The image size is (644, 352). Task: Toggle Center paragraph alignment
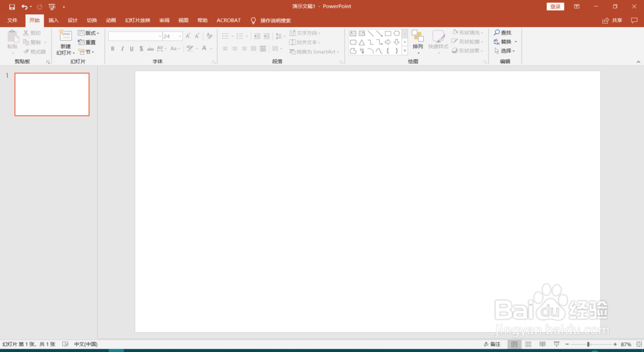tap(234, 48)
